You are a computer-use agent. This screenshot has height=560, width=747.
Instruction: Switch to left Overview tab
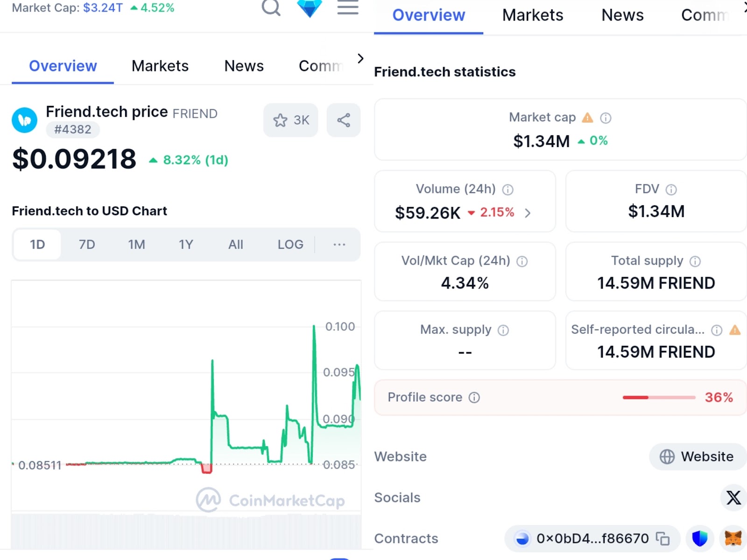pyautogui.click(x=63, y=66)
